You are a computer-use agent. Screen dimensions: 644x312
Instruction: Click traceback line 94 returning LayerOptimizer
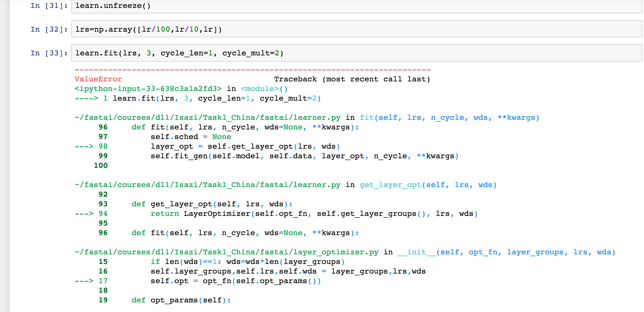click(x=314, y=214)
